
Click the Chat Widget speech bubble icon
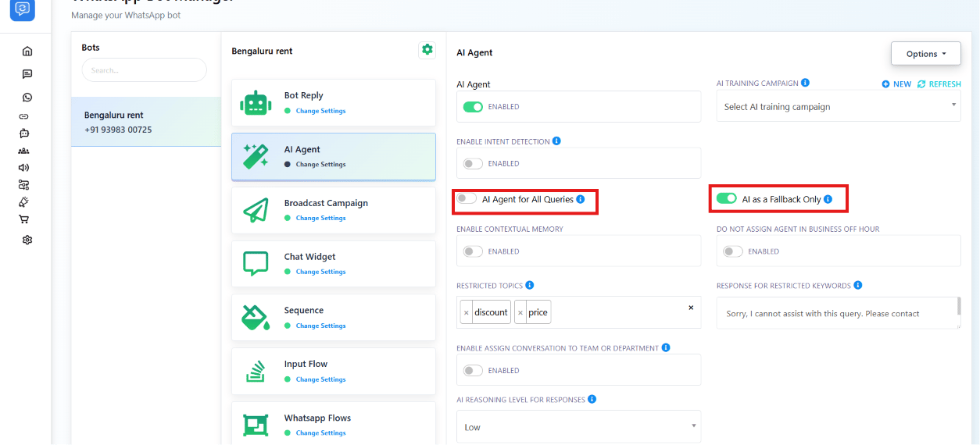(x=256, y=264)
